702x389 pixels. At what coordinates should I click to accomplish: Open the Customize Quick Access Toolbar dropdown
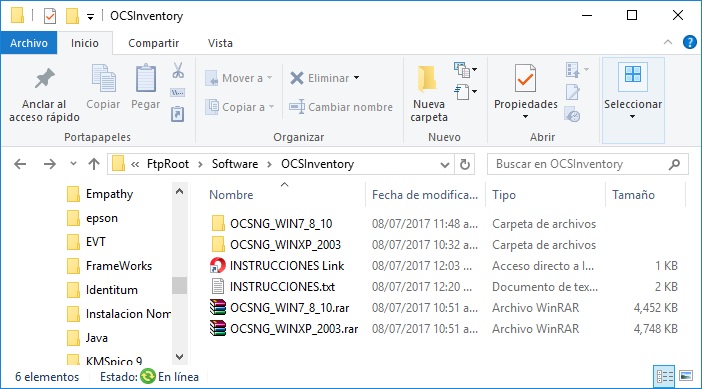[x=90, y=17]
